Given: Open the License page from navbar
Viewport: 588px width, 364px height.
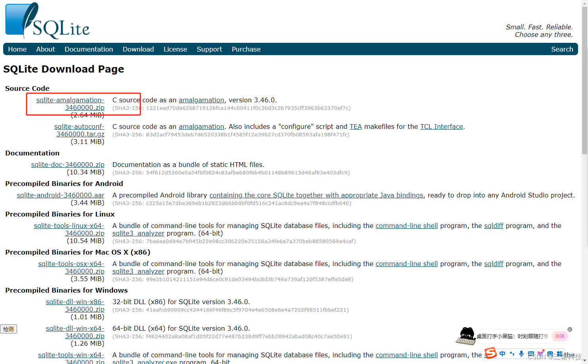Looking at the screenshot, I should [x=175, y=49].
